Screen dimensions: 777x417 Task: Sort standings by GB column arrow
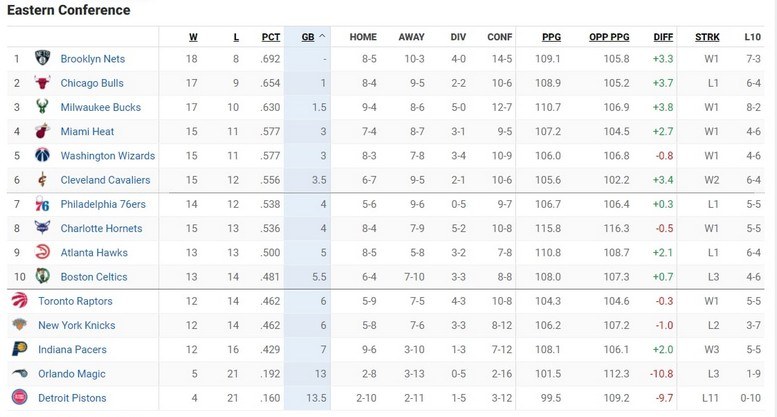click(x=322, y=38)
